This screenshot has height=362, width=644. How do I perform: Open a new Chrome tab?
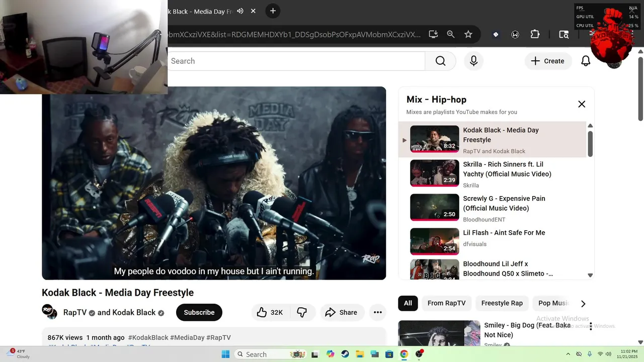(x=273, y=11)
